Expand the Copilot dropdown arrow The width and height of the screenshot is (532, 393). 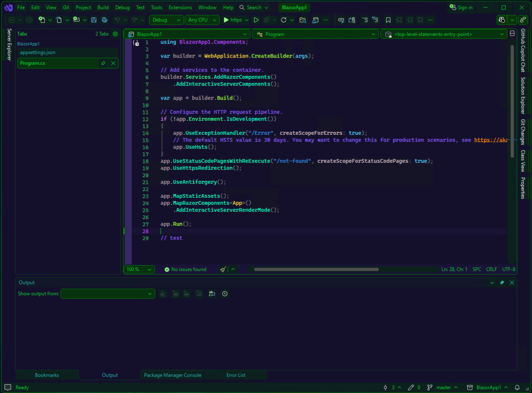point(512,20)
